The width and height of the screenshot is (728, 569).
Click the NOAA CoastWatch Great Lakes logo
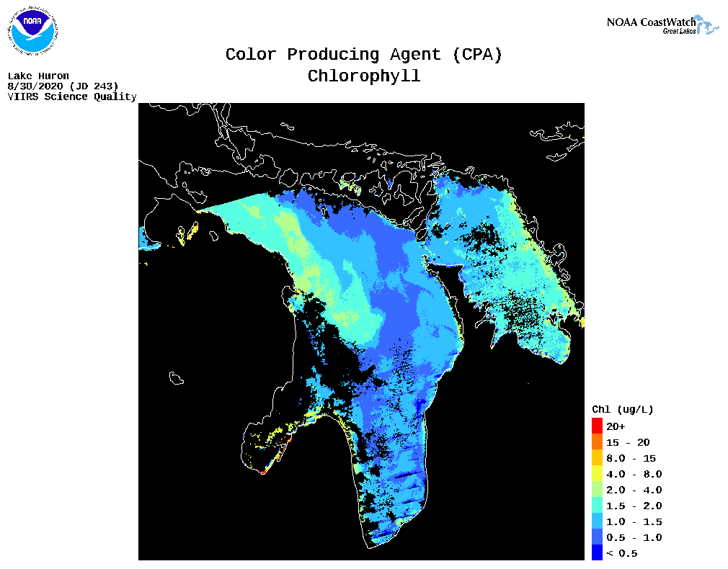(x=663, y=24)
